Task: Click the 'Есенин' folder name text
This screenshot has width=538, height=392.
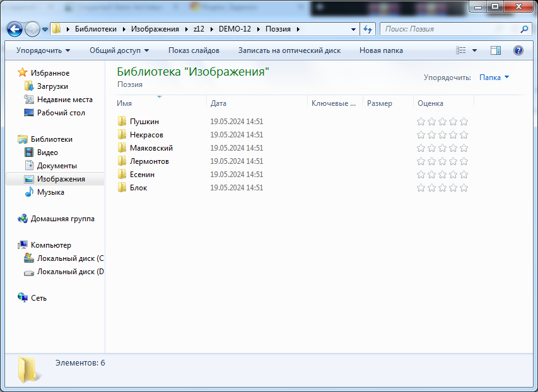Action: 142,175
